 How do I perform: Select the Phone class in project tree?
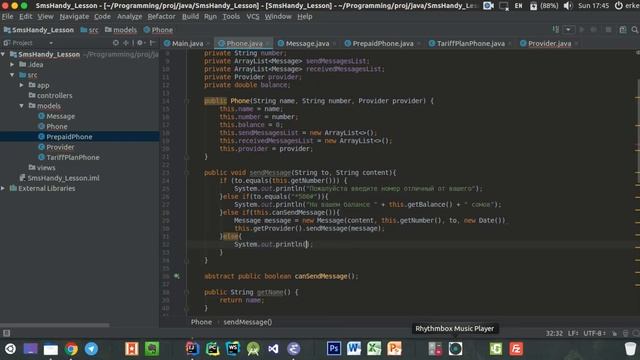coord(56,127)
